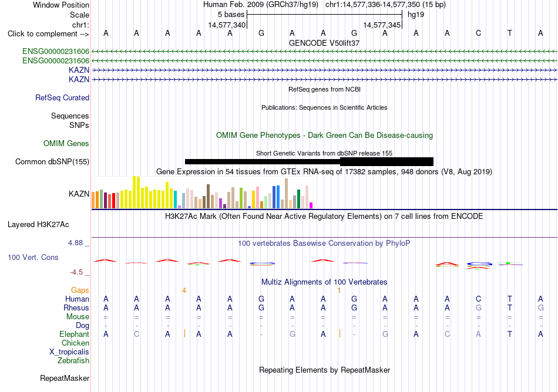Click the Common dbSNP(155) track label
This screenshot has width=558, height=392.
[x=52, y=162]
